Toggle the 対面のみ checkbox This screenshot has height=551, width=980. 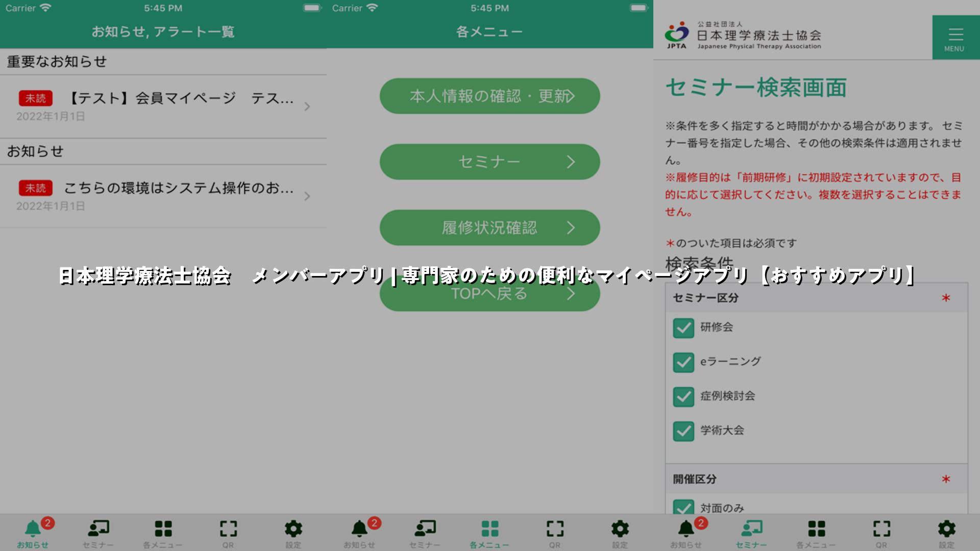point(683,507)
